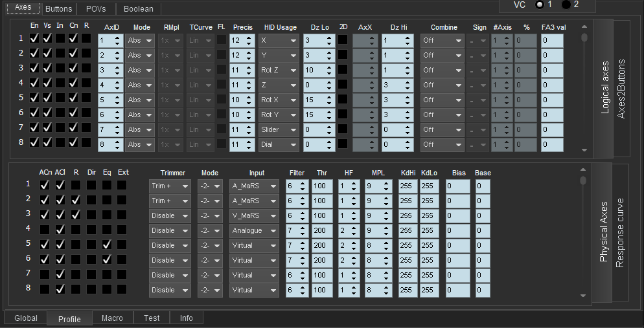Click Thr field for physical axis 4

point(322,230)
